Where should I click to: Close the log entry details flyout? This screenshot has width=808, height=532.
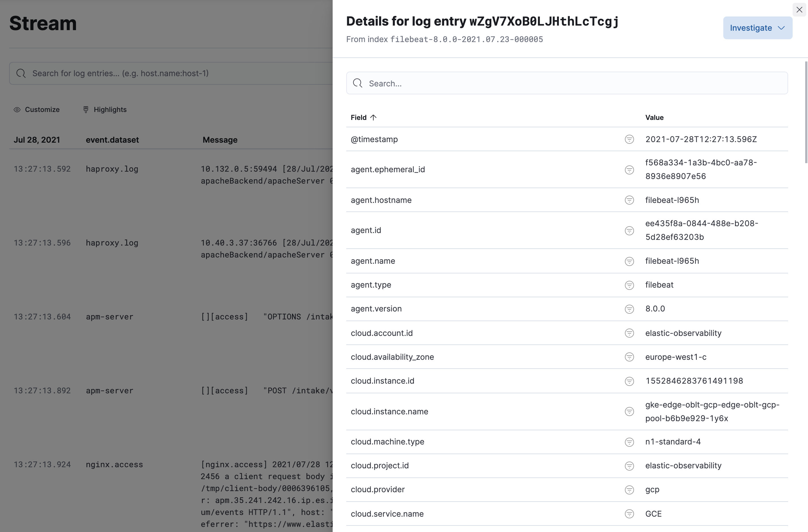click(x=799, y=9)
